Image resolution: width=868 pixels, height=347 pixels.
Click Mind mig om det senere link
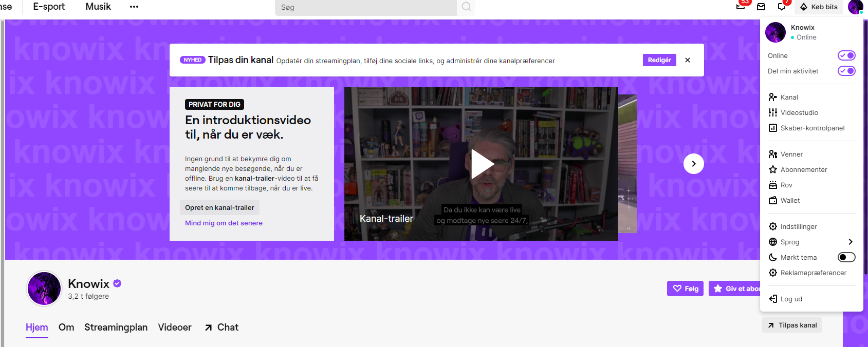(x=224, y=223)
